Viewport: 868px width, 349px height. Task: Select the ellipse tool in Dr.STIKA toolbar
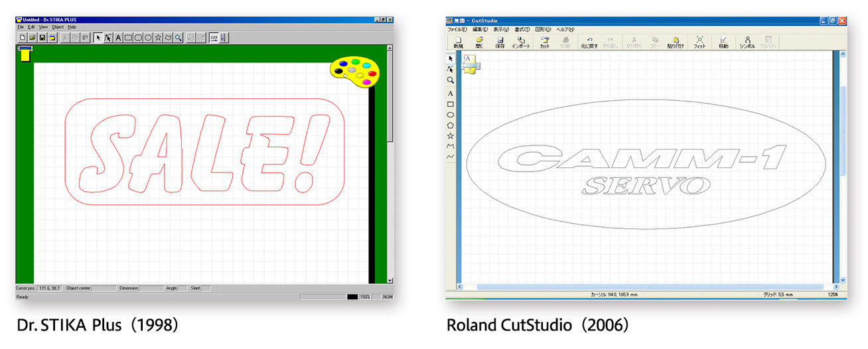tap(148, 38)
